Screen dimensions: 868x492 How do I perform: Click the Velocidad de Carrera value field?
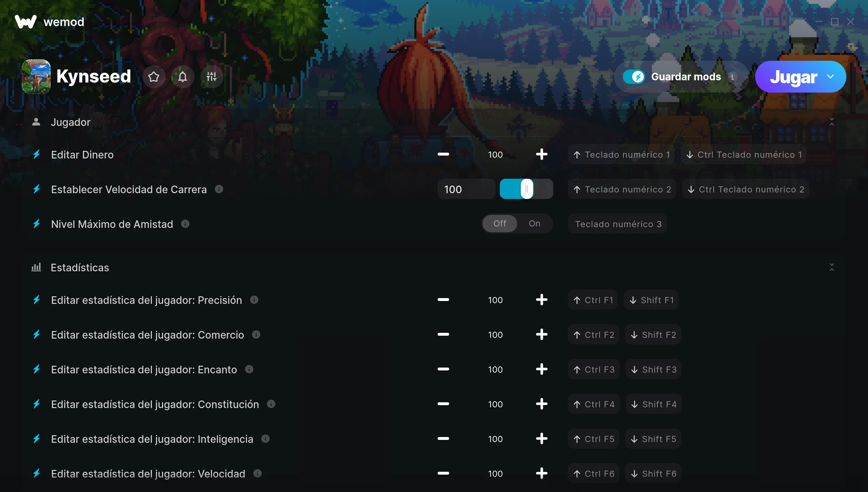pyautogui.click(x=466, y=189)
